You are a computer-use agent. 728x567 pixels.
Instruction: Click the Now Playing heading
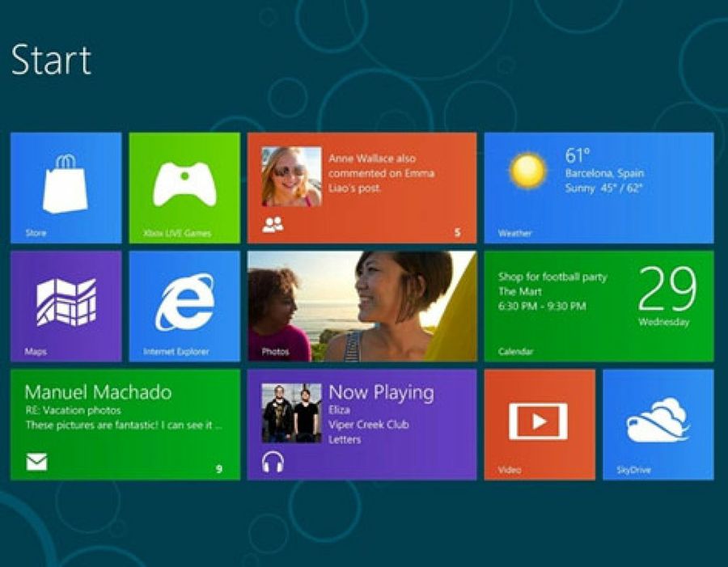381,393
